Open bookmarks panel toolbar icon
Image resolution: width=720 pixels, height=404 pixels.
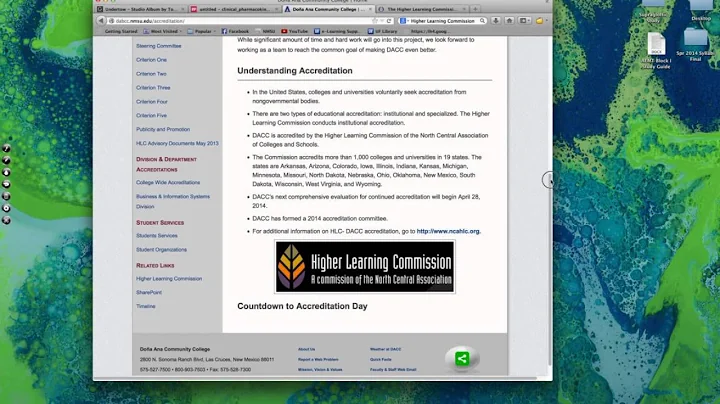(524, 21)
